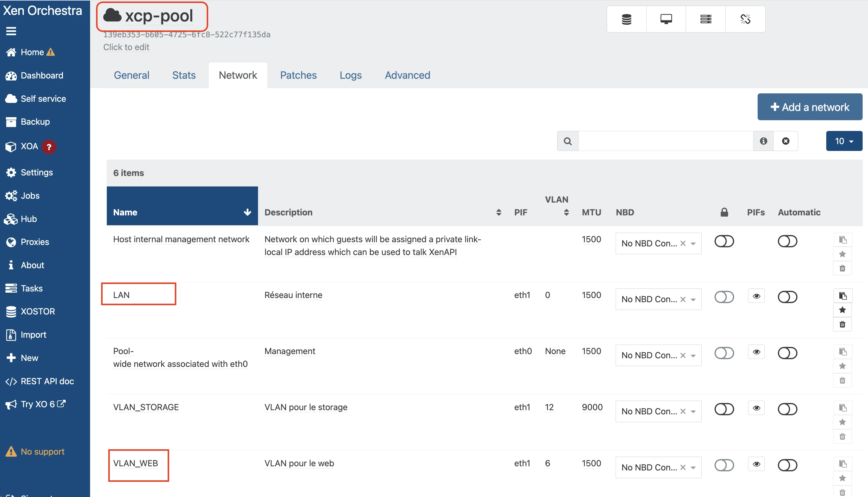Sort table by Description column arrows
Screen dimensions: 868x497
[498, 212]
